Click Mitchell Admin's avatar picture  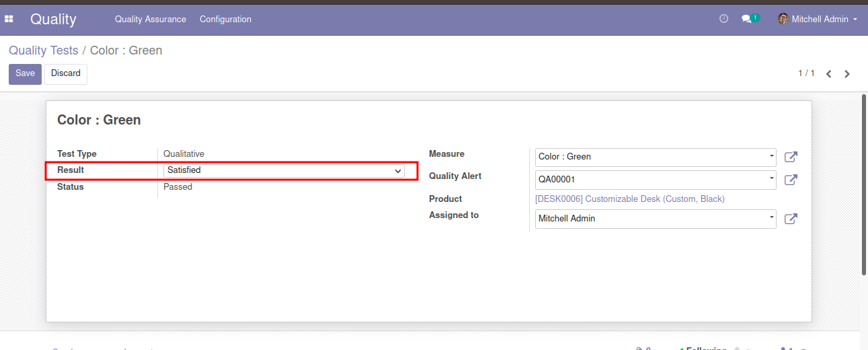point(783,19)
